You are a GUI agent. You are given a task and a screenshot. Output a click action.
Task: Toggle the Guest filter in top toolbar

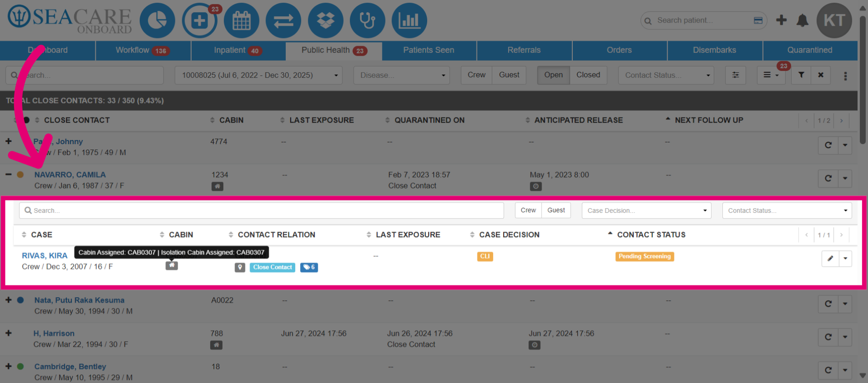coord(509,75)
